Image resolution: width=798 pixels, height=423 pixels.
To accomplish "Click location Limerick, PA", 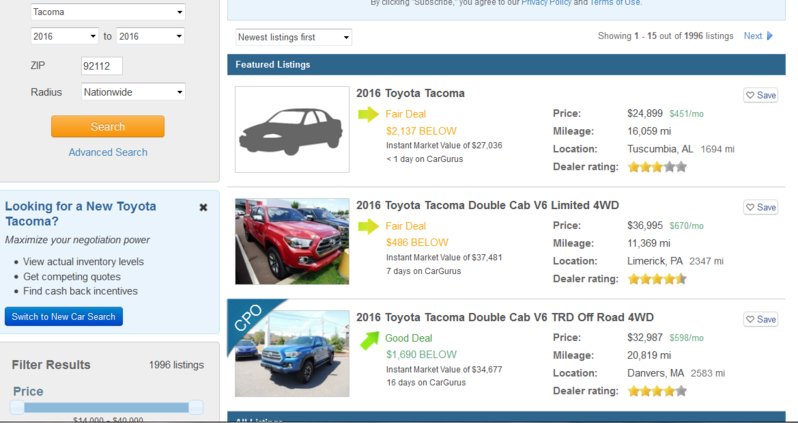I will tap(655, 261).
